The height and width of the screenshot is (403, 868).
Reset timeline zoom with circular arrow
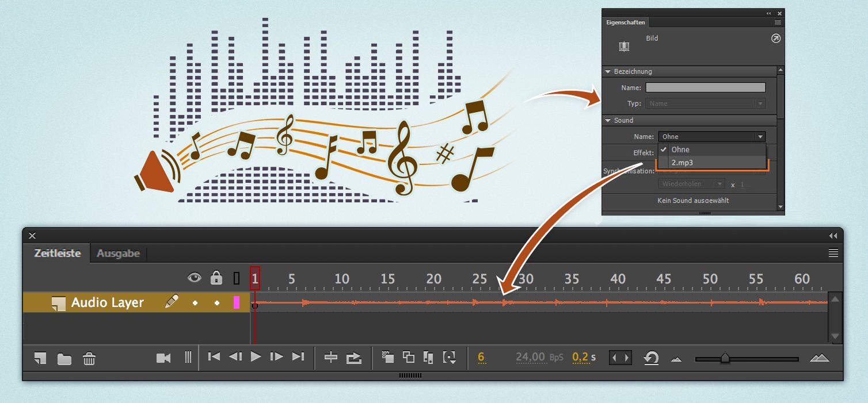click(651, 358)
